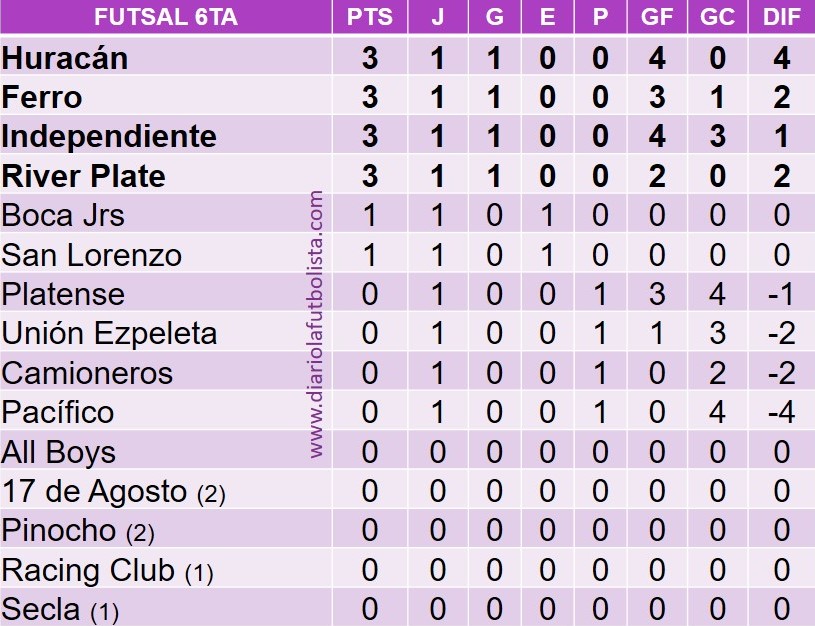This screenshot has height=626, width=815.
Task: Select the PTS column header
Action: (369, 17)
